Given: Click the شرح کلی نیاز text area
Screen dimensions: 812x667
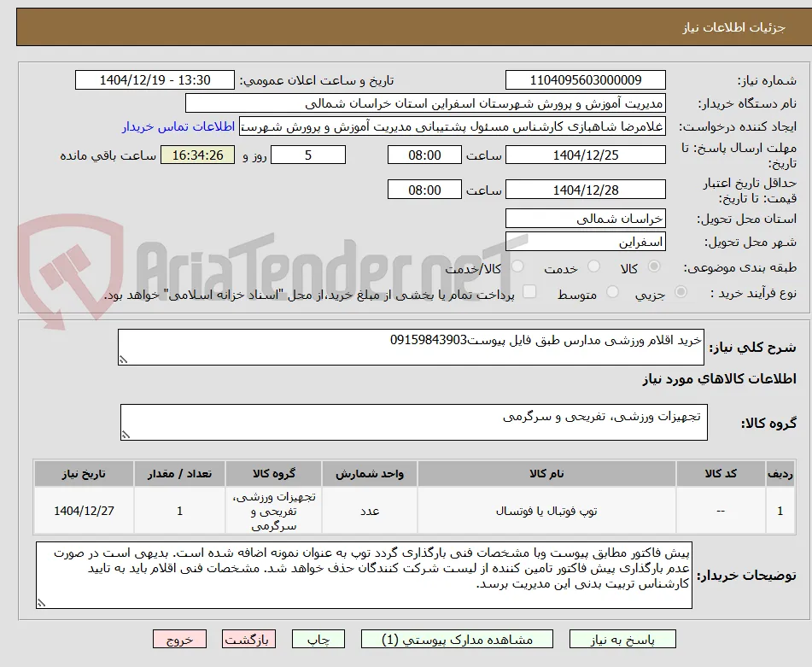Looking at the screenshot, I should [411, 347].
